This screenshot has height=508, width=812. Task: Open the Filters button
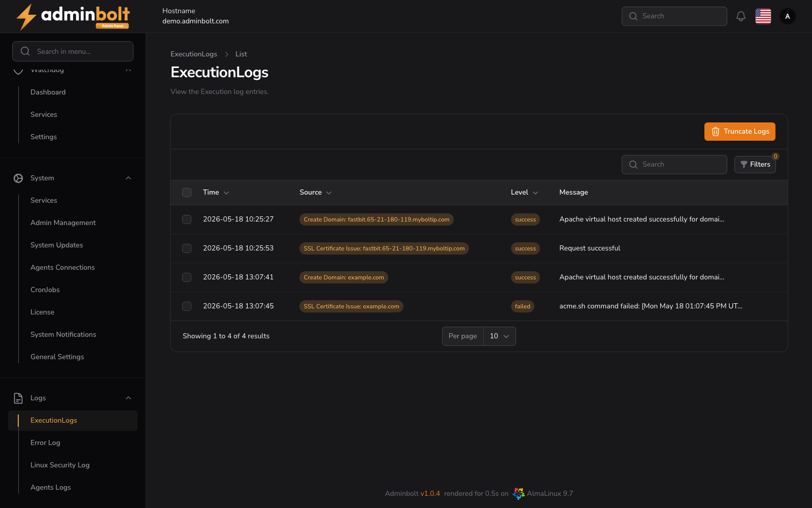point(755,165)
